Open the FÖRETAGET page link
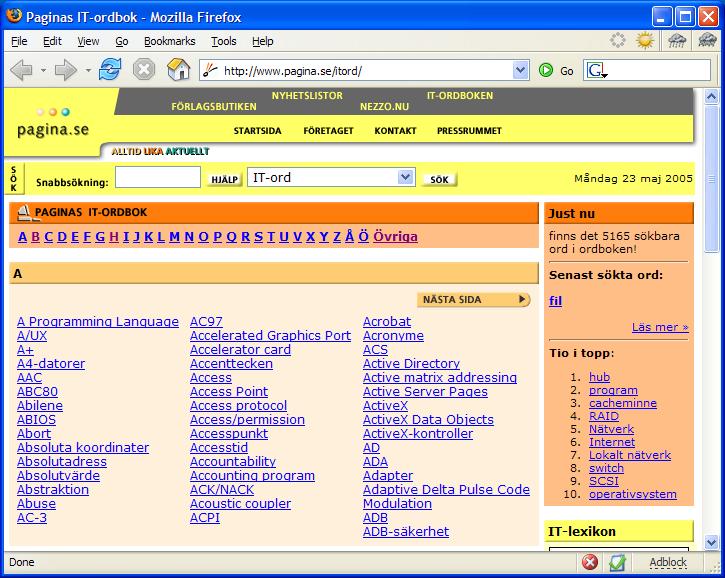The image size is (725, 578). [328, 131]
